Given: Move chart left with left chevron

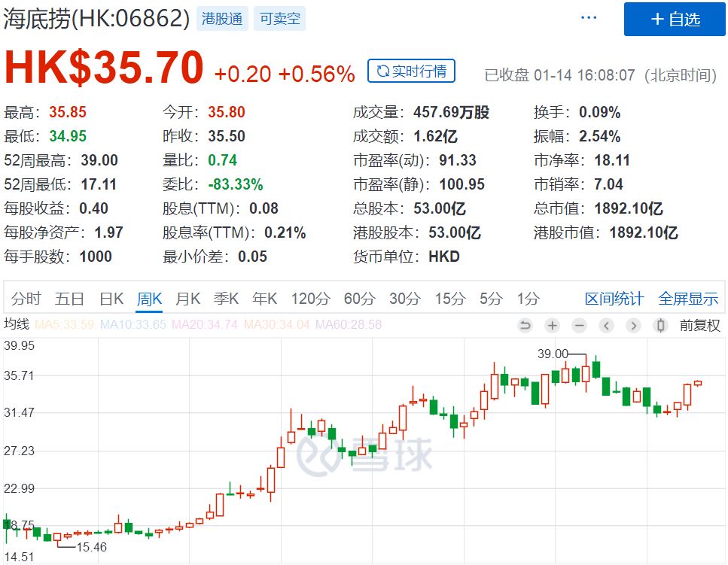Looking at the screenshot, I should [x=606, y=326].
